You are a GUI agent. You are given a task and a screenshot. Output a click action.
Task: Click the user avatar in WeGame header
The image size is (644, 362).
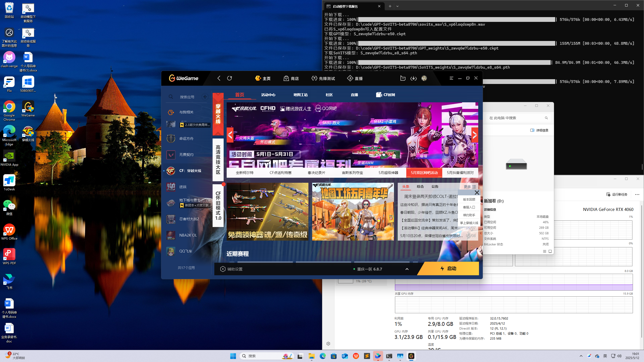point(424,78)
